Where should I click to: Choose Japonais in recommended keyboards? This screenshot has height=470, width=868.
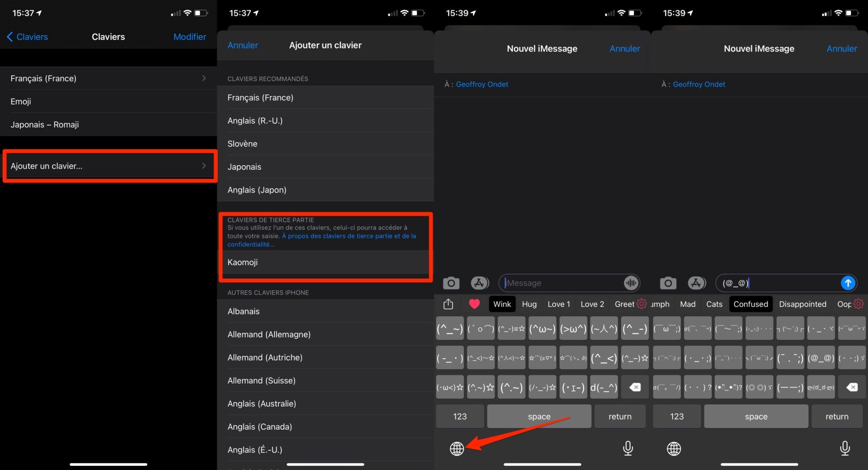point(325,167)
